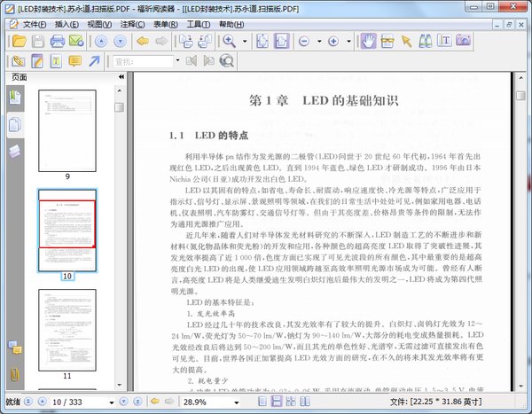
Task: Click the highlighter pencil tool icon
Action: 18,61
